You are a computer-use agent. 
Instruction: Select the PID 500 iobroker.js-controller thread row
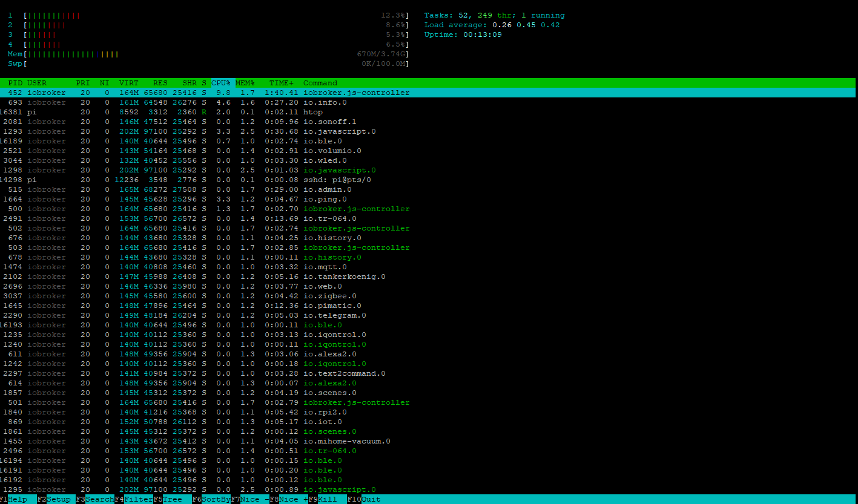pos(427,209)
